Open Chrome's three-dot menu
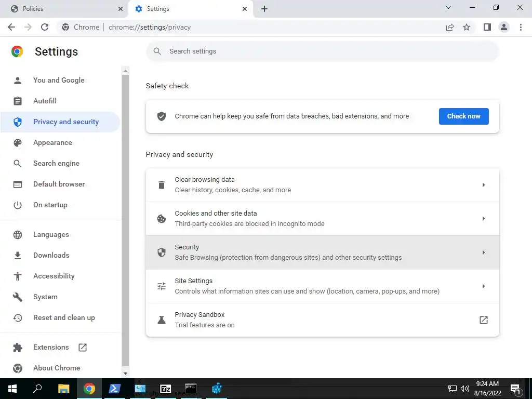The width and height of the screenshot is (532, 399). tap(521, 27)
